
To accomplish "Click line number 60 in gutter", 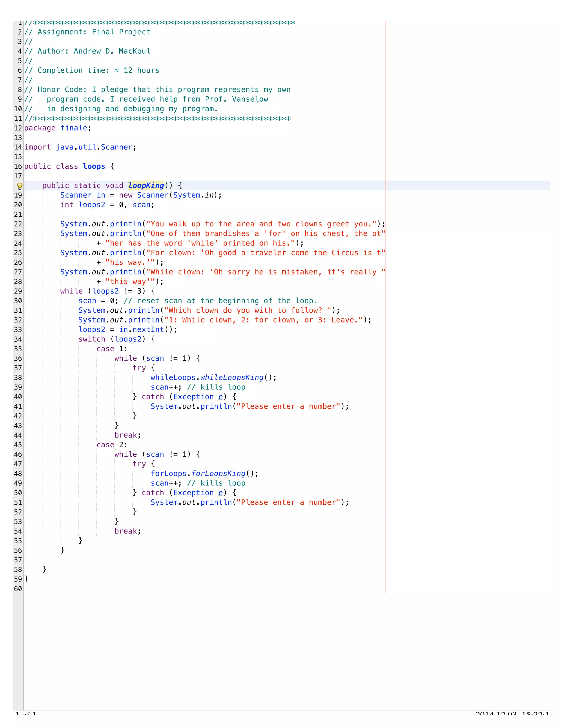I will pyautogui.click(x=18, y=589).
